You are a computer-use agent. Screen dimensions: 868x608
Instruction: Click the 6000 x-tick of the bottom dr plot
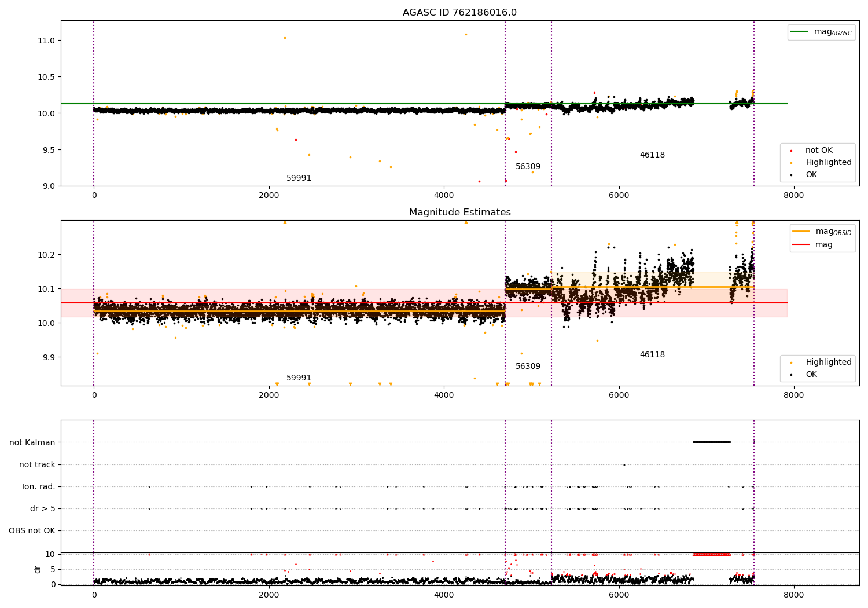619,595
